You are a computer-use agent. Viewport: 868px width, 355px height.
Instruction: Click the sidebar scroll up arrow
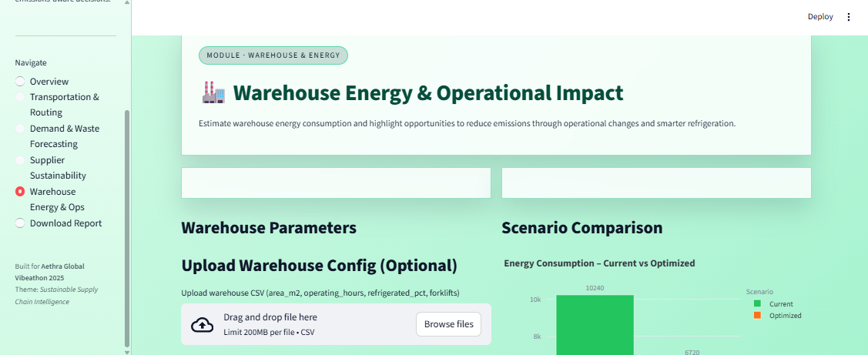click(127, 3)
